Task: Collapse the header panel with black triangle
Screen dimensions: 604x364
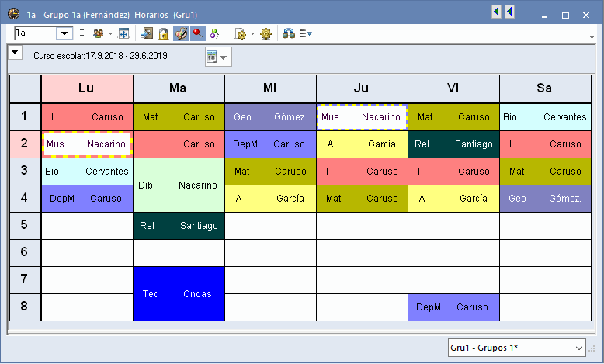Action: pos(15,52)
